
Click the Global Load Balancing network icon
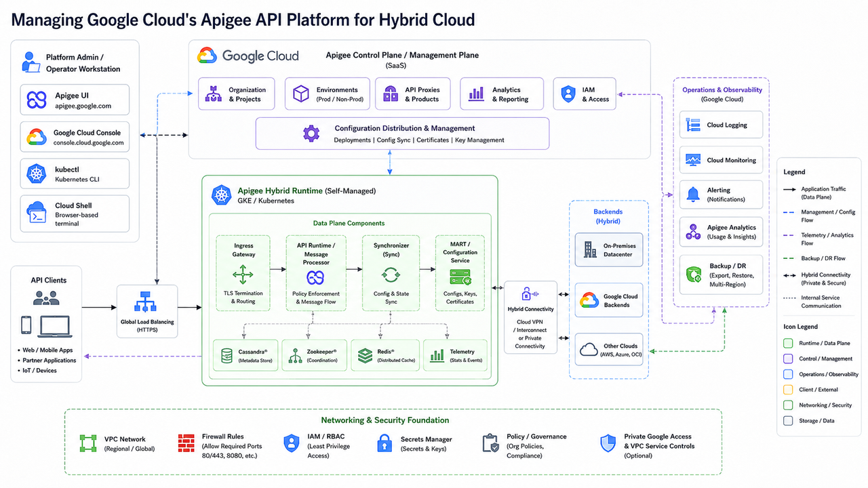point(146,302)
